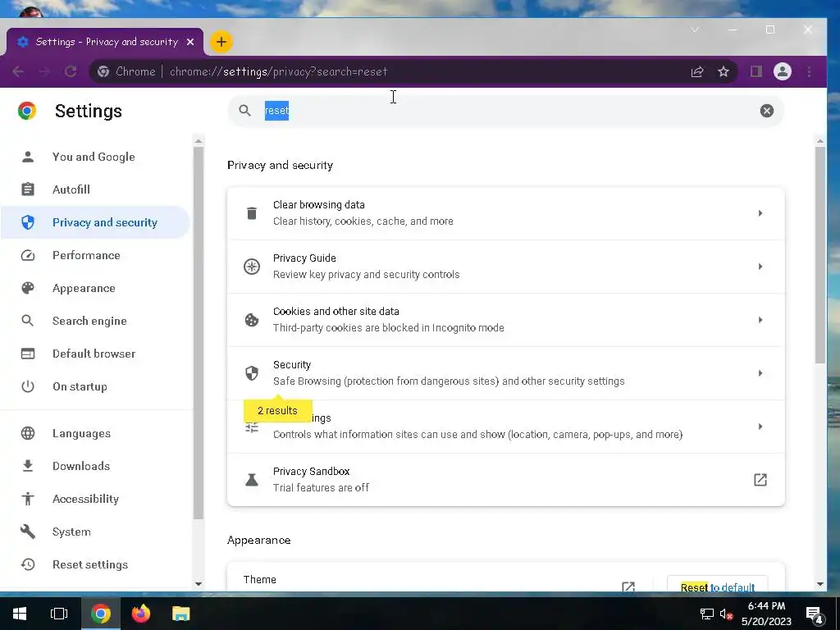The width and height of the screenshot is (840, 630).
Task: Open Chrome three-dot menu
Action: coord(809,72)
